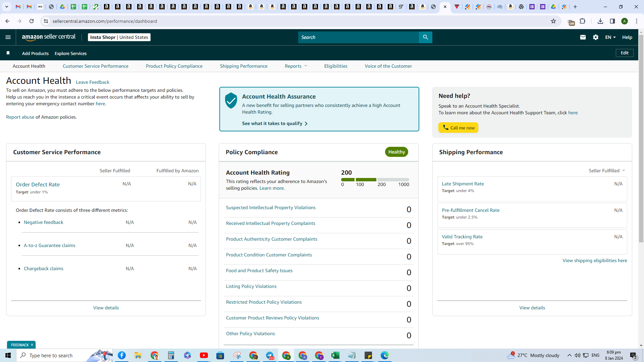Viewport: 644px width, 362px height.
Task: Toggle the Chrome side panel icon
Action: (612, 21)
